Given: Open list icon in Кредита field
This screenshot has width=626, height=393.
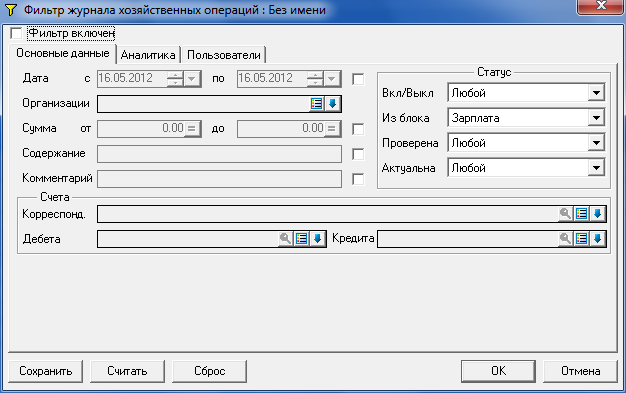Looking at the screenshot, I should click(x=582, y=239).
